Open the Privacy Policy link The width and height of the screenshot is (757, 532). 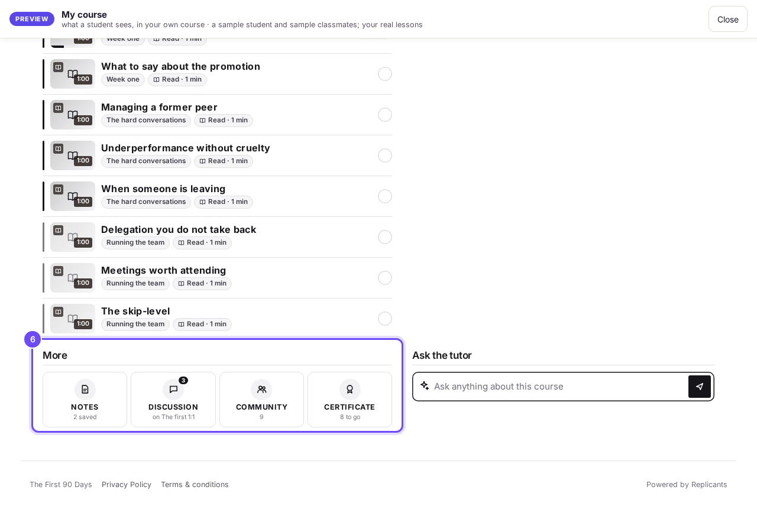click(127, 485)
